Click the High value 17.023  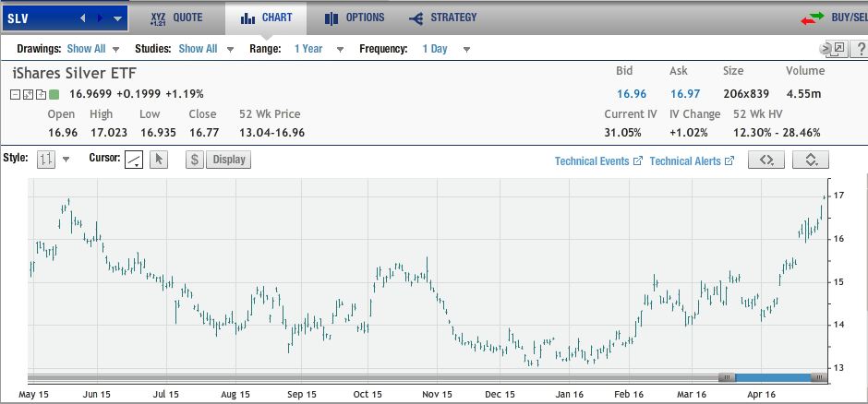coord(109,133)
